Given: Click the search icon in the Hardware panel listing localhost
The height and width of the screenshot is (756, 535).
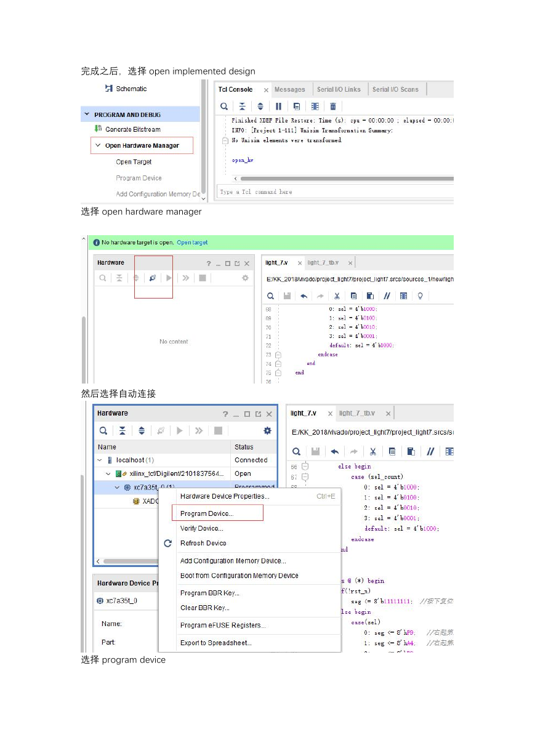Looking at the screenshot, I should (x=104, y=430).
